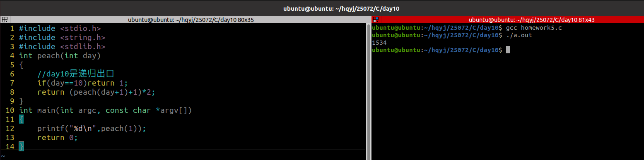The height and width of the screenshot is (160, 644).
Task: Click the Chinese comment '//day10是递归出口'
Action: [x=75, y=74]
